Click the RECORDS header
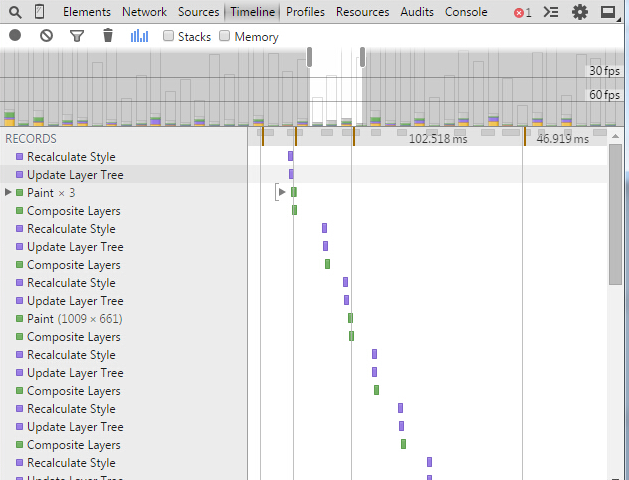The image size is (629, 480). 31,139
